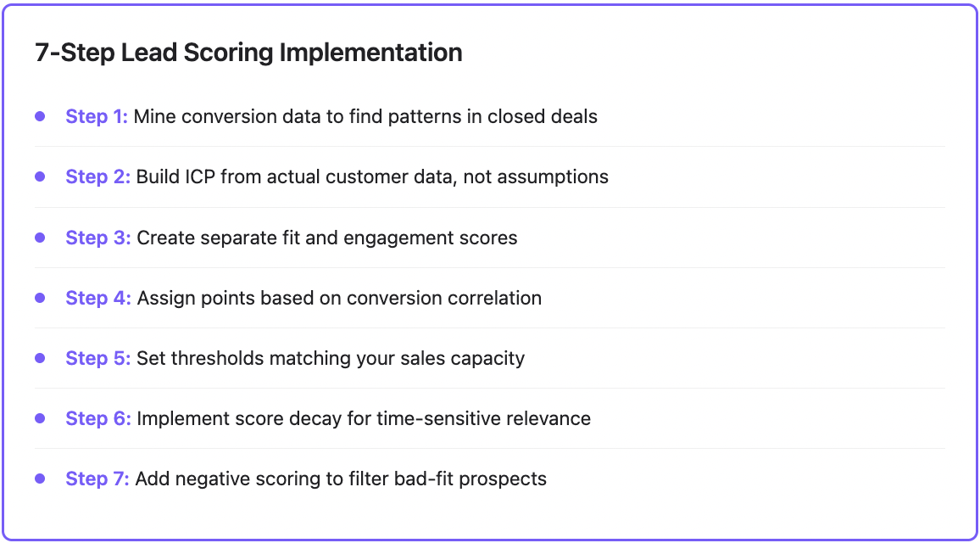This screenshot has height=543, width=980.
Task: Click the '7-Step Lead Scoring Implementation' heading
Action: [248, 53]
